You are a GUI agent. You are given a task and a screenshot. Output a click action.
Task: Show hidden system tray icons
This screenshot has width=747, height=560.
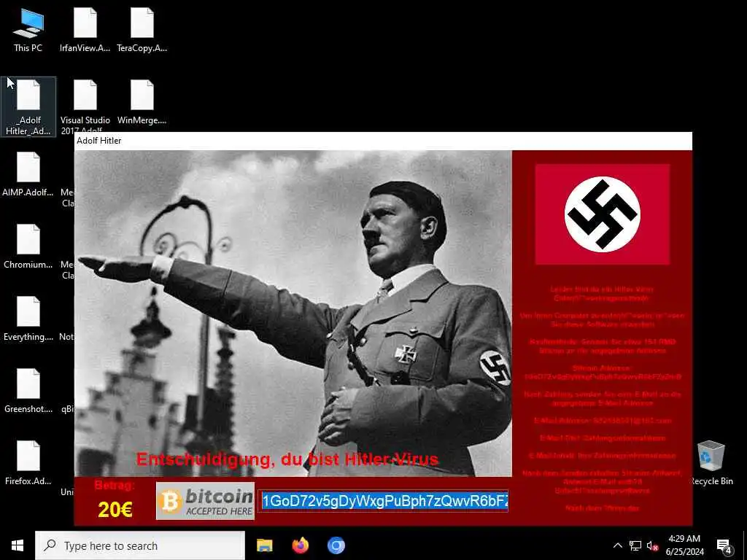click(617, 545)
